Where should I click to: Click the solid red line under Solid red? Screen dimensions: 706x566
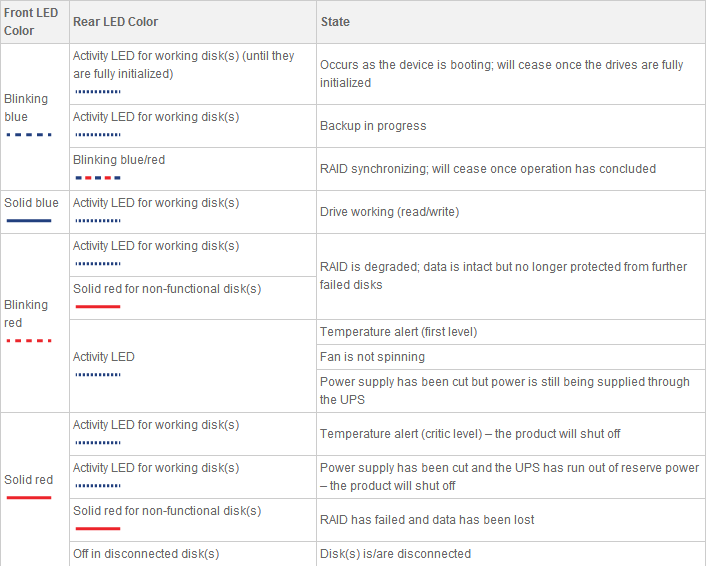[x=29, y=498]
